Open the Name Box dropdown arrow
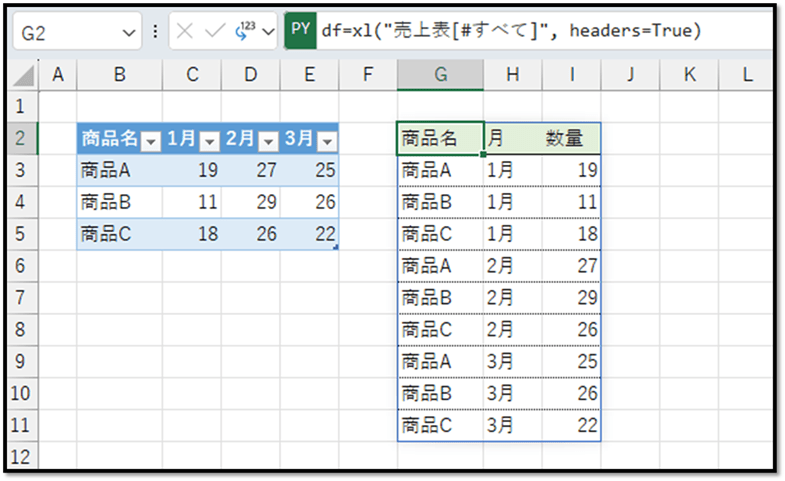This screenshot has width=785, height=481. (x=129, y=32)
